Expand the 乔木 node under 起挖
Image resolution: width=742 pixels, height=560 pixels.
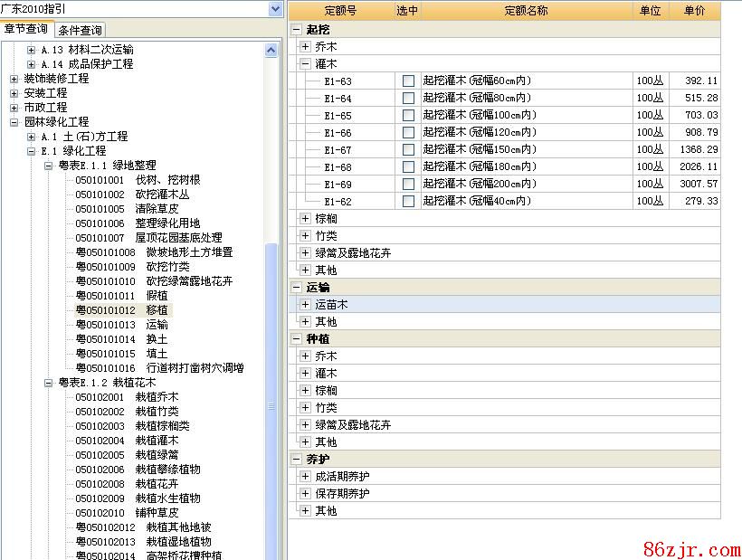(305, 47)
